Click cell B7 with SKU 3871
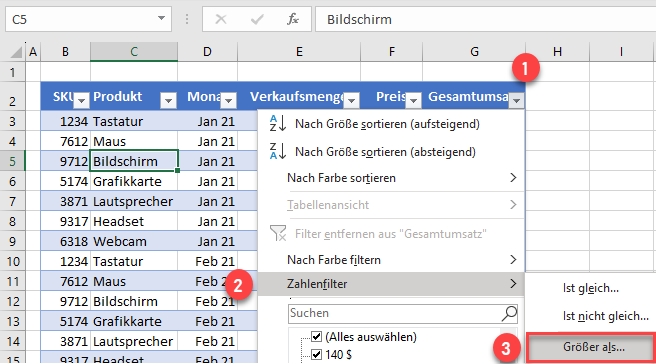Image resolution: width=656 pixels, height=364 pixels. (x=65, y=201)
